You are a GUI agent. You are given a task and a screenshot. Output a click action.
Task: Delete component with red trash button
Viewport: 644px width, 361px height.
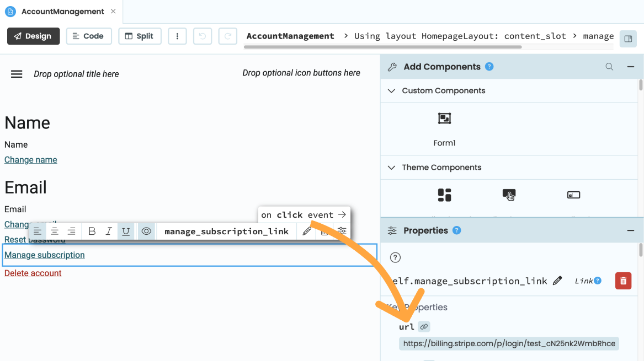623,281
